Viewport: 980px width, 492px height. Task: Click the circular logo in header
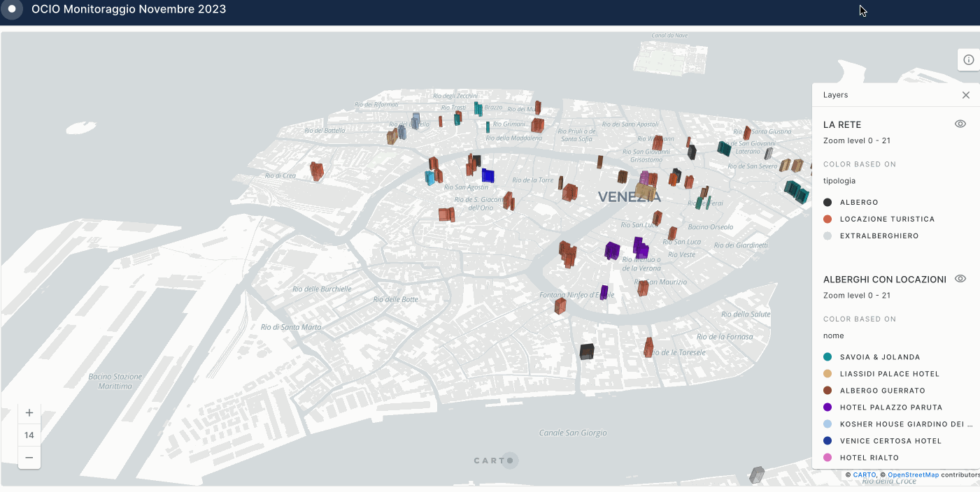pyautogui.click(x=11, y=9)
